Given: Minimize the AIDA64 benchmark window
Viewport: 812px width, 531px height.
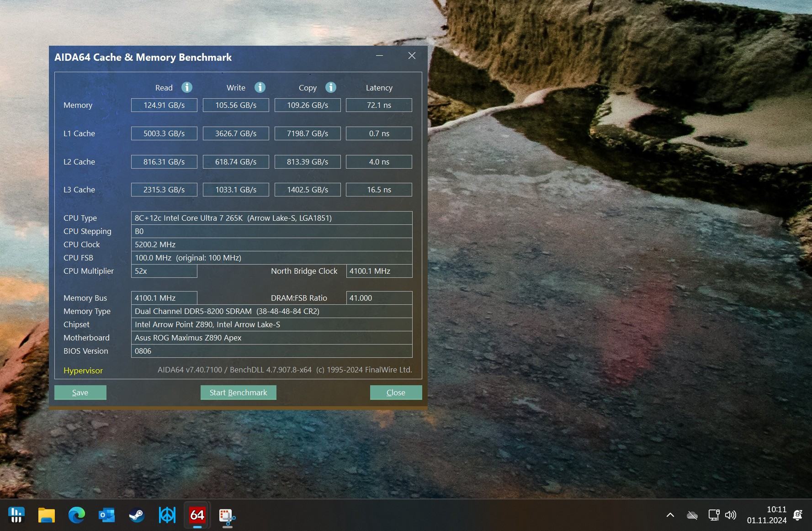Looking at the screenshot, I should coord(379,56).
